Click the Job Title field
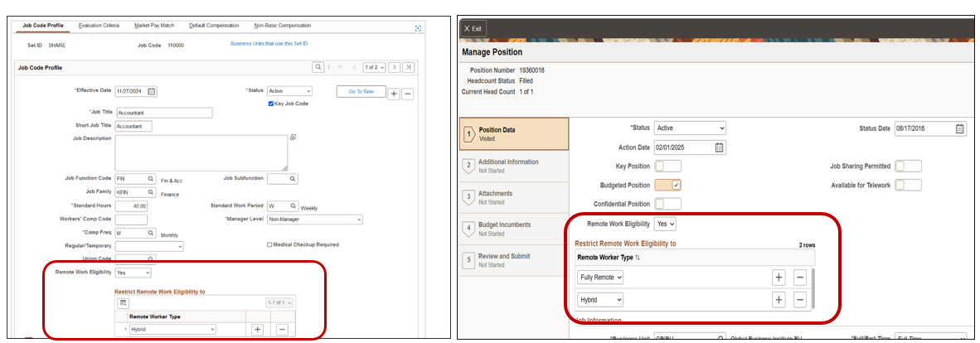Viewport: 980px width, 343px height. coord(164,113)
